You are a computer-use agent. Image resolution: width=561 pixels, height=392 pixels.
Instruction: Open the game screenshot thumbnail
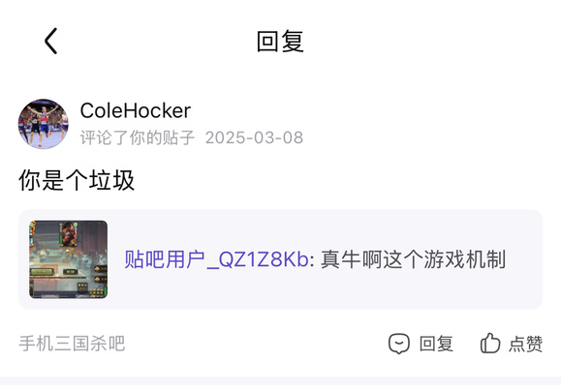pyautogui.click(x=69, y=259)
